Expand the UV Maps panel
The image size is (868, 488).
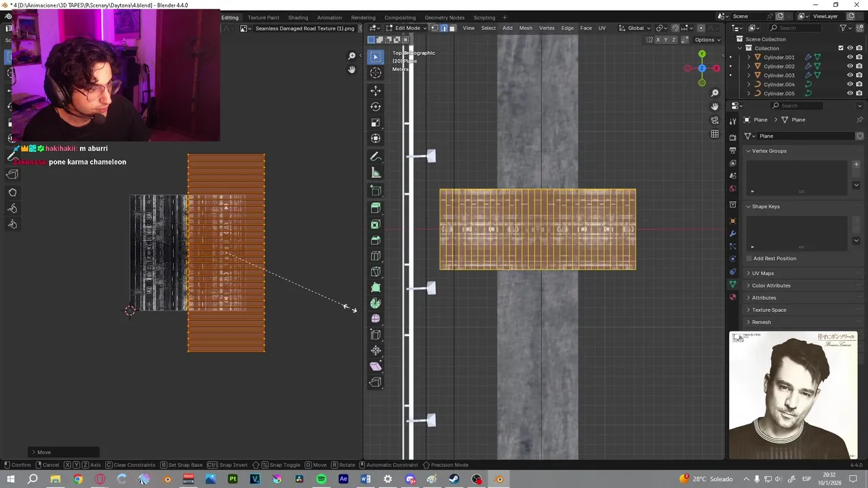click(x=762, y=273)
